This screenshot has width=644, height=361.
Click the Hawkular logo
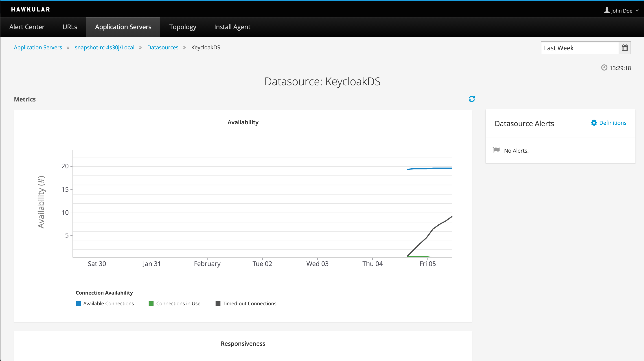click(31, 9)
